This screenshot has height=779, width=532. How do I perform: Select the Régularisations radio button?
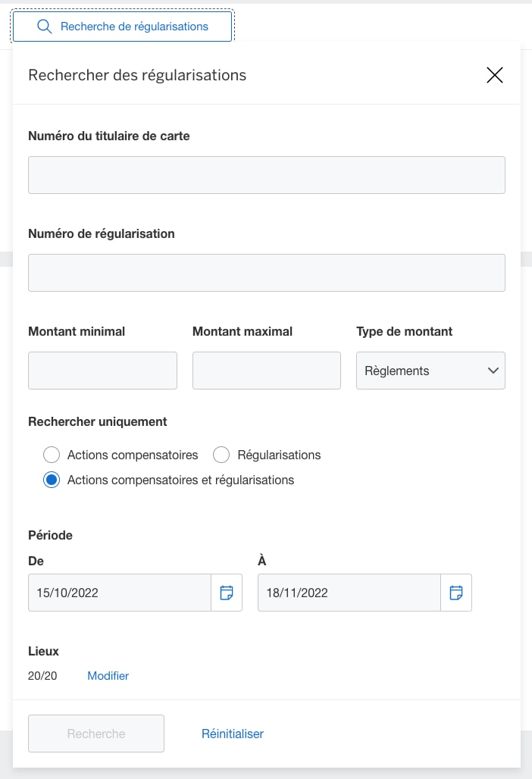(x=221, y=455)
